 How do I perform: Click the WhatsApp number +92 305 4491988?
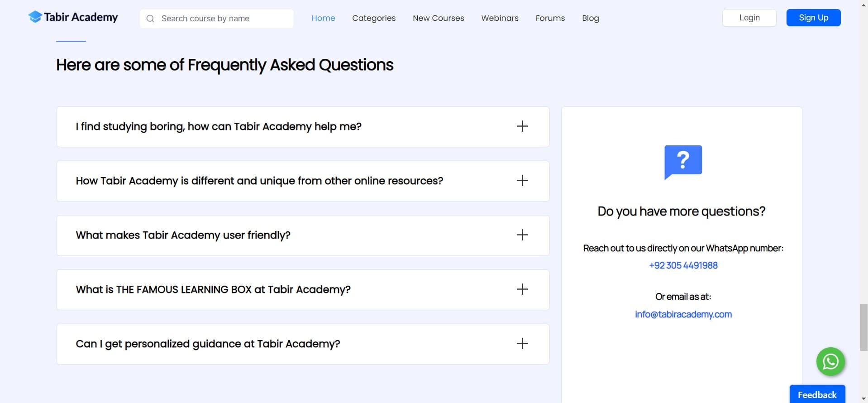[x=683, y=265]
